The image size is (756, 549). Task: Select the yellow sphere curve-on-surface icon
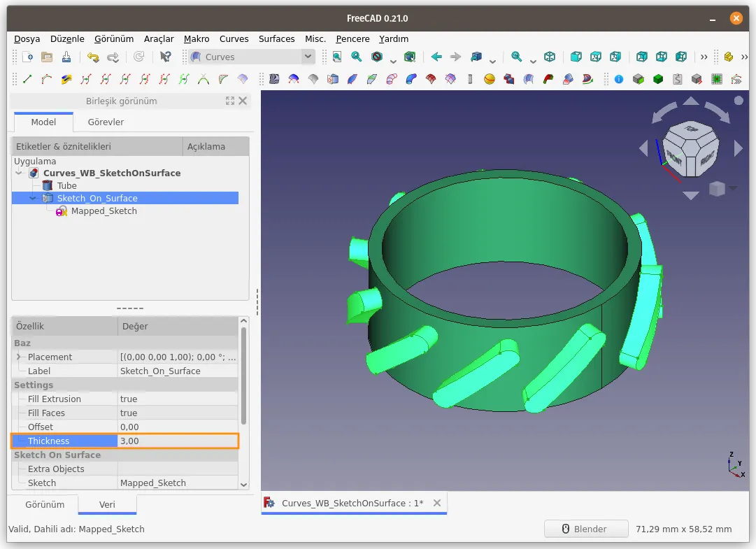(490, 79)
